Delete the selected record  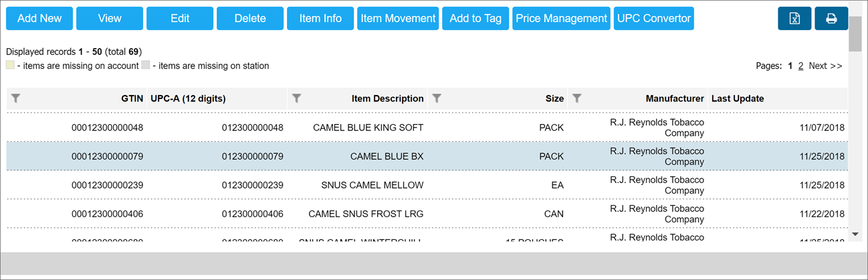[250, 19]
